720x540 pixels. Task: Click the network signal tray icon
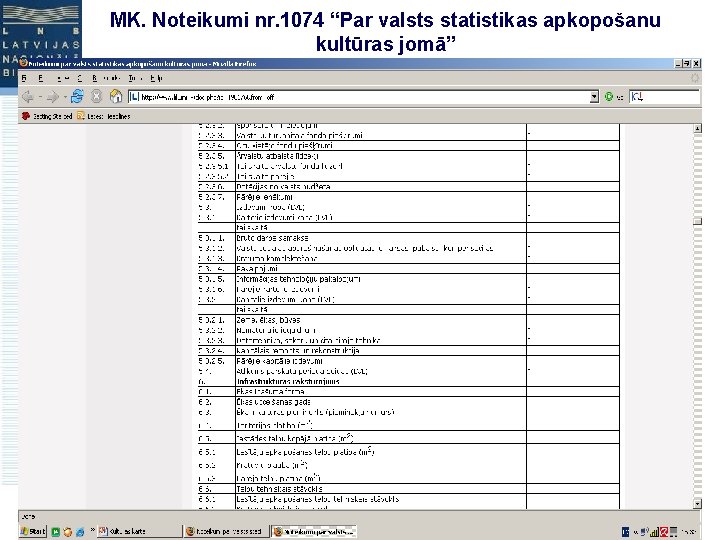pos(654,532)
